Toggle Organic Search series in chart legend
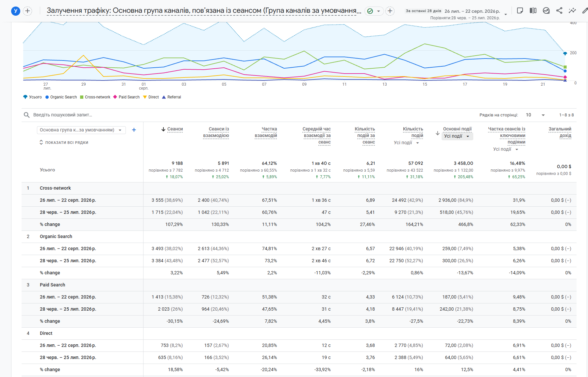Image resolution: width=588 pixels, height=377 pixels. point(61,97)
